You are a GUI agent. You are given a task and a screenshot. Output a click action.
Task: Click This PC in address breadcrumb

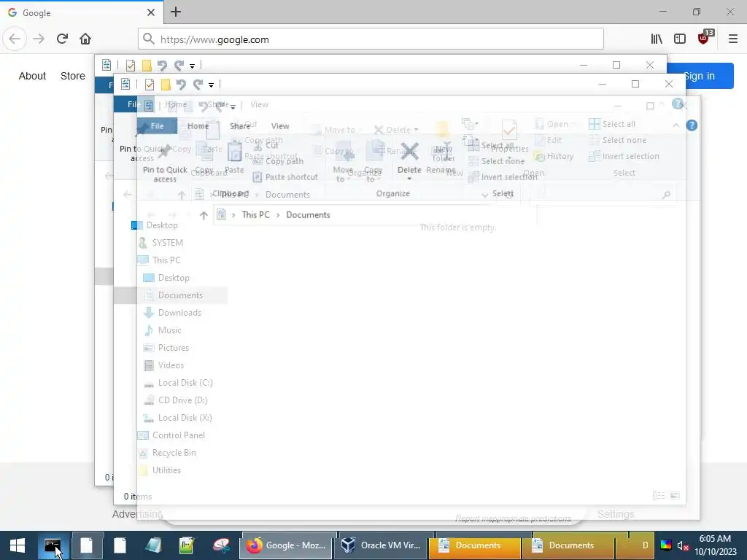256,215
